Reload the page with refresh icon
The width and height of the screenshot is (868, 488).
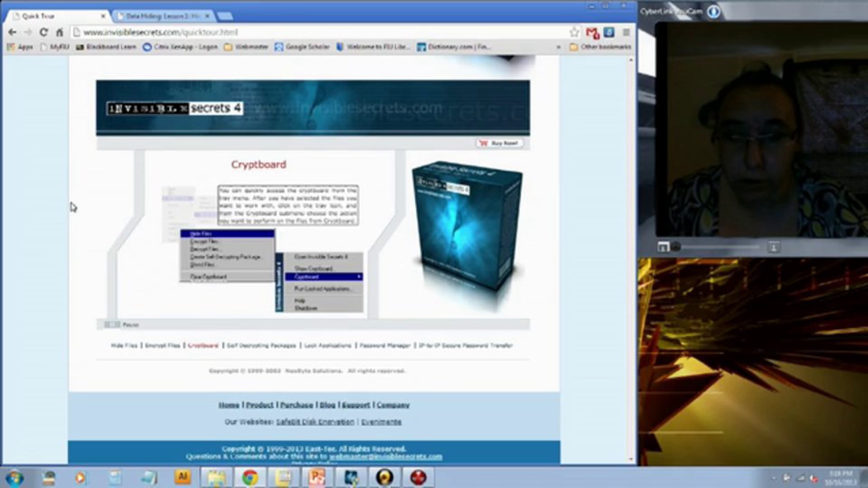click(43, 33)
